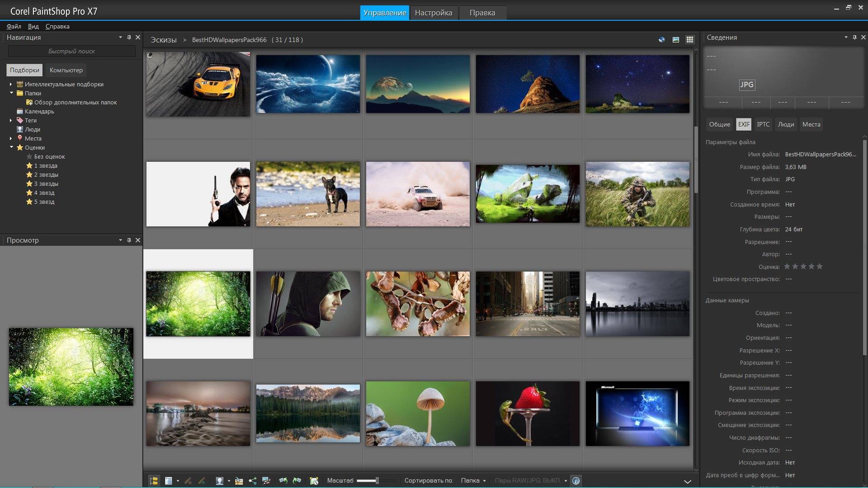Image resolution: width=868 pixels, height=488 pixels.
Task: Filter by 4 звезд rating
Action: click(40, 192)
